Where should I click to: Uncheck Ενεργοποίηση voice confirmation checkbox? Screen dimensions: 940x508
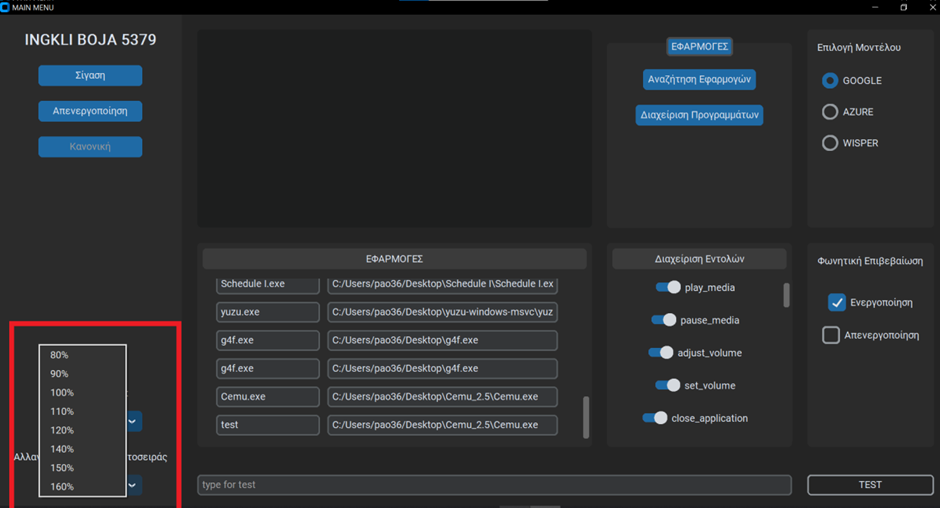coord(836,302)
